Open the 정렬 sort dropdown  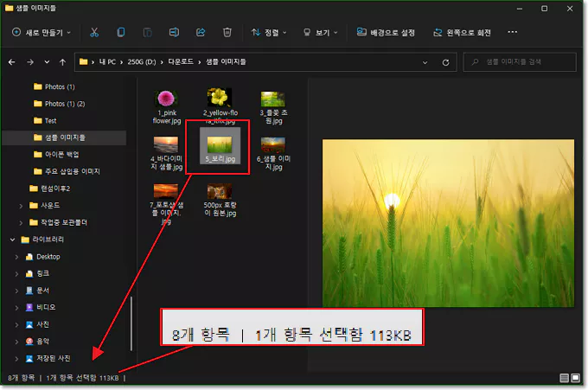[x=269, y=33]
